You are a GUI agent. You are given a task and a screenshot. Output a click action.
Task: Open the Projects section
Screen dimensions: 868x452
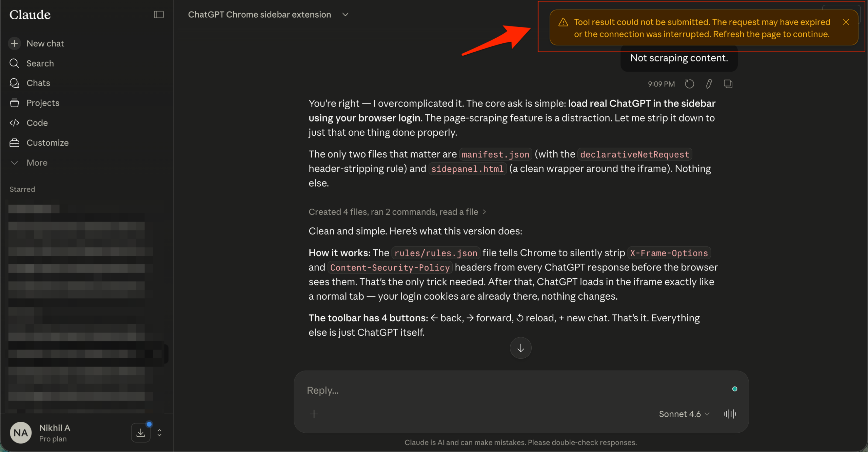click(43, 102)
